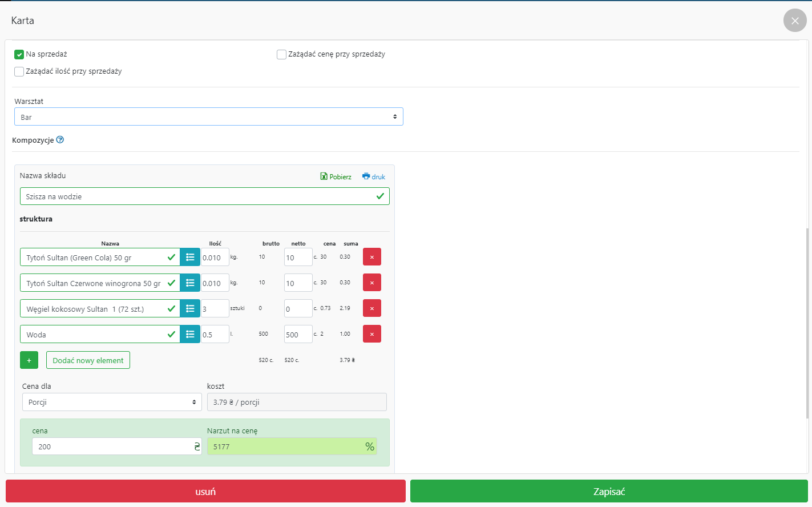The width and height of the screenshot is (812, 507).
Task: Open ingredient list icon for Woda row
Action: coord(190,334)
